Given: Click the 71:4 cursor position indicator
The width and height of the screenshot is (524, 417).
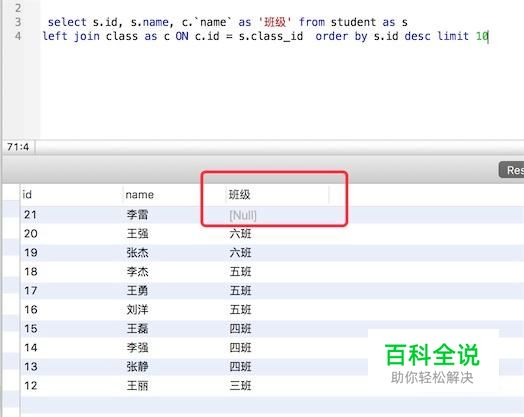Looking at the screenshot, I should [x=18, y=147].
